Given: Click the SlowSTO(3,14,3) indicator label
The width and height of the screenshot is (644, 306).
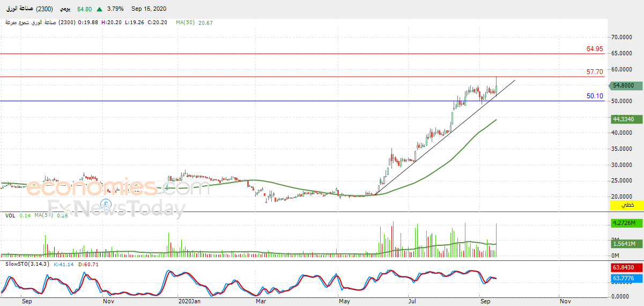Looking at the screenshot, I should tap(27, 264).
